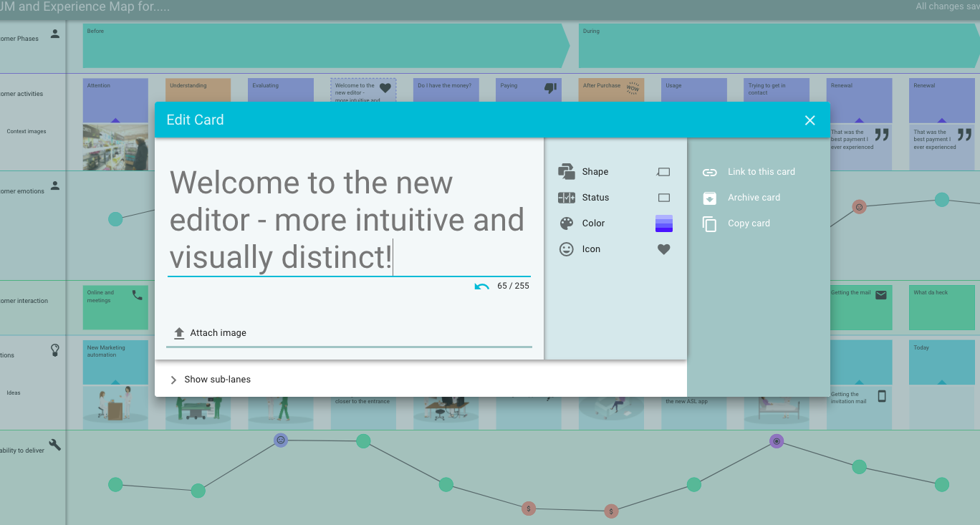Click the Icon smiley face icon
Screen dimensions: 980x525
coord(567,249)
